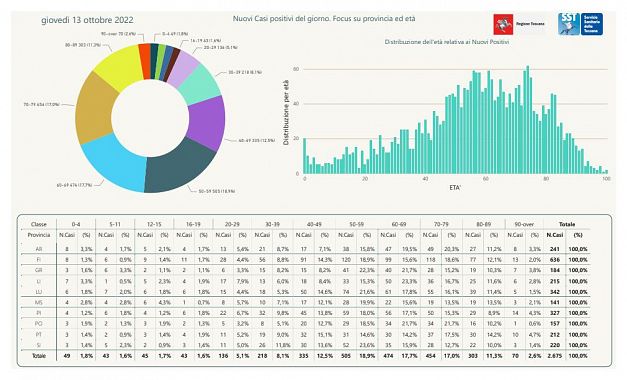The width and height of the screenshot is (627, 380).
Task: Select the FI province row label
Action: click(39, 260)
